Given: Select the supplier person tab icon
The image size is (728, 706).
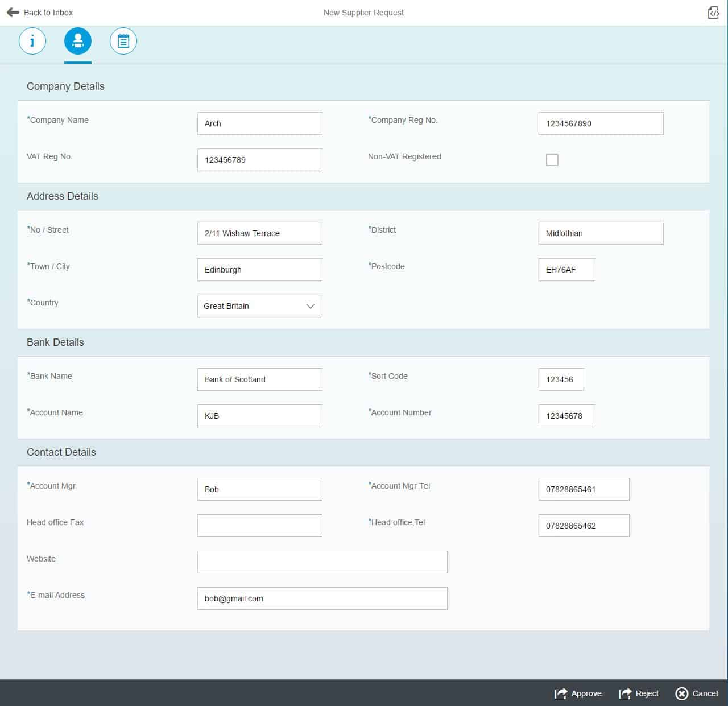Looking at the screenshot, I should (x=78, y=41).
